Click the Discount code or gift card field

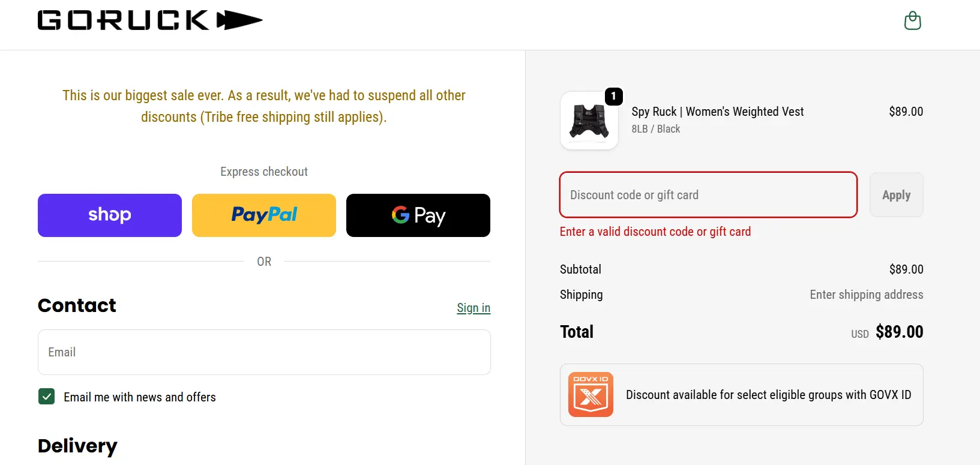click(708, 195)
